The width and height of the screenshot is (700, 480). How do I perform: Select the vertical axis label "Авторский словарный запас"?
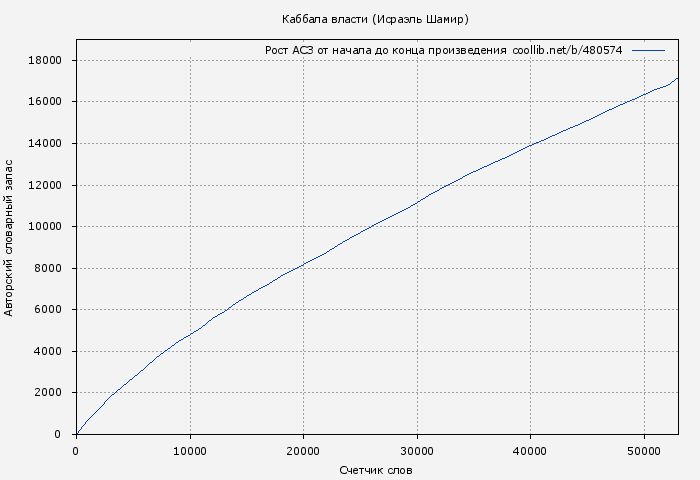pyautogui.click(x=10, y=236)
